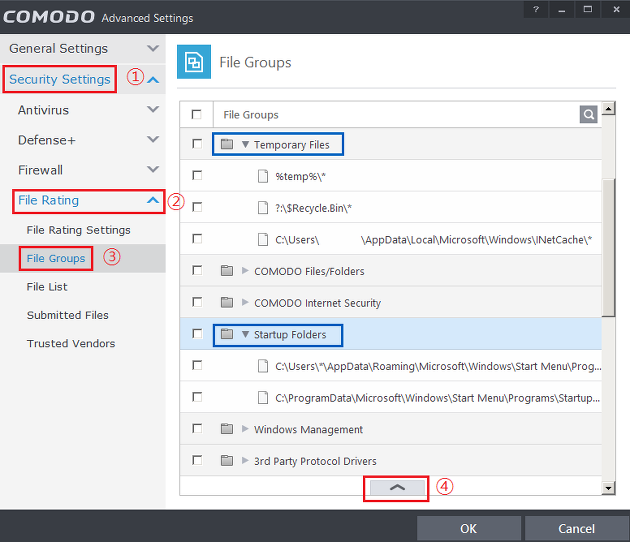The height and width of the screenshot is (542, 630).
Task: Open Trusted Vendors page
Action: click(x=71, y=344)
